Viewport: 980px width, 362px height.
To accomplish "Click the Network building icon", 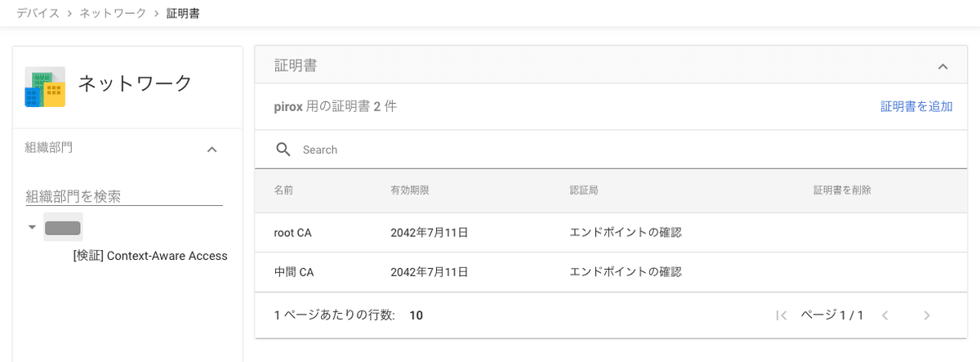I will (45, 87).
